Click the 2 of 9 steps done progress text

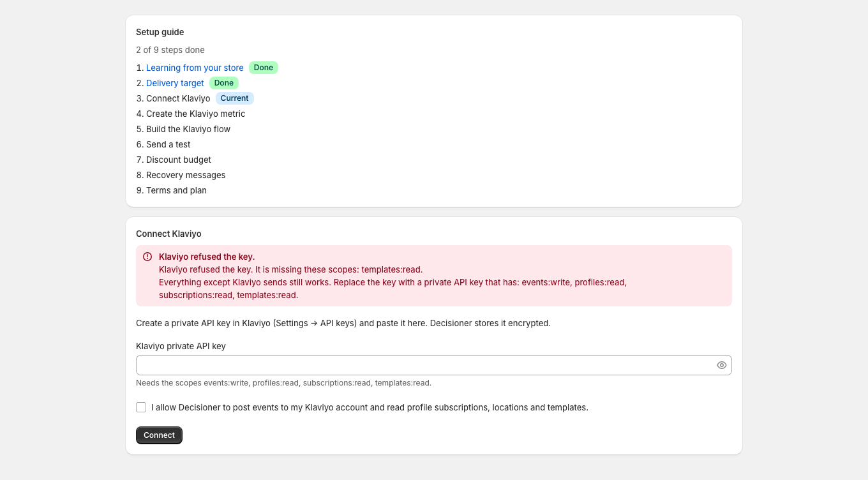coord(170,50)
